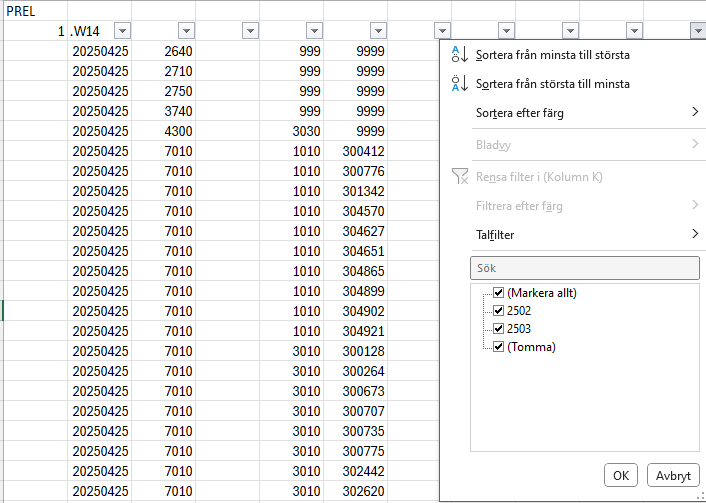
Task: Open the filter dropdown of the column containing 2640
Action: (186, 31)
